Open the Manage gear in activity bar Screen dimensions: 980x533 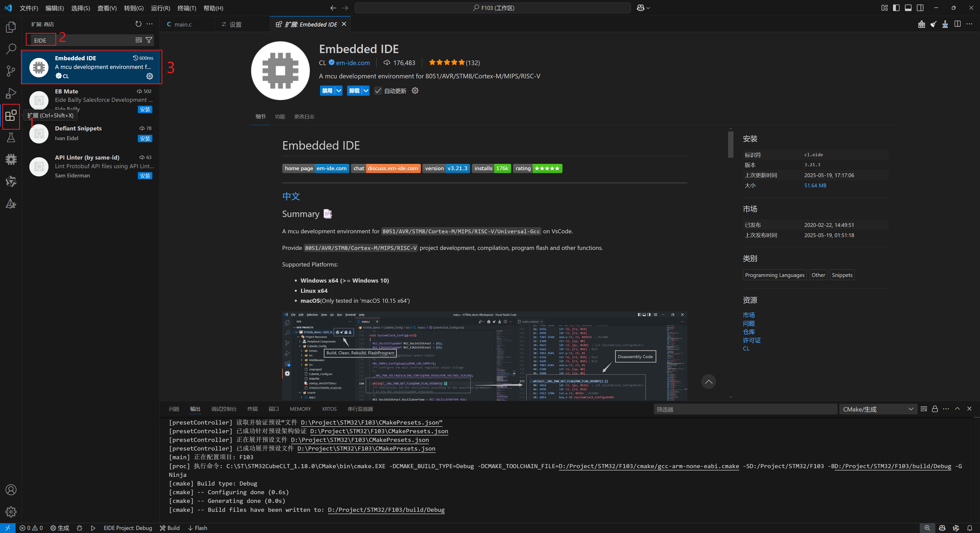(x=11, y=512)
